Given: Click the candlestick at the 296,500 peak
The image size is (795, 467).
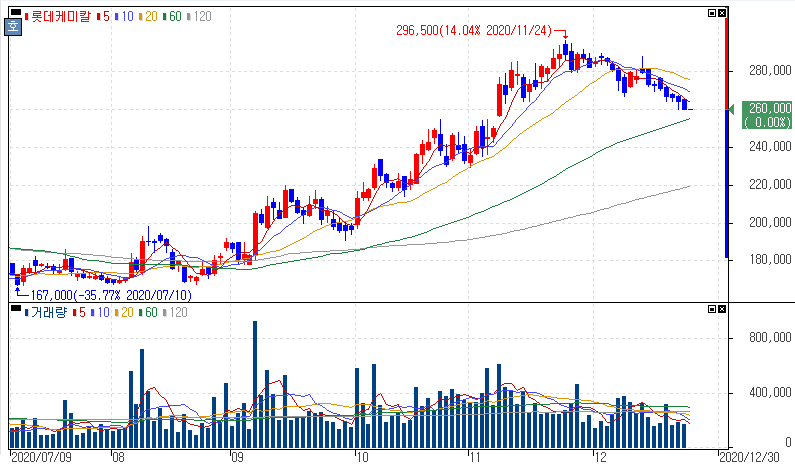Looking at the screenshot, I should (x=565, y=50).
